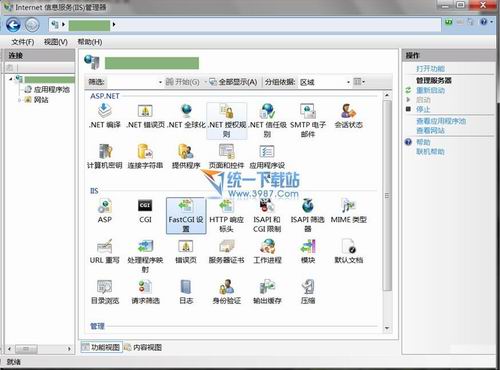Open the 输出缓存 feature

267,292
